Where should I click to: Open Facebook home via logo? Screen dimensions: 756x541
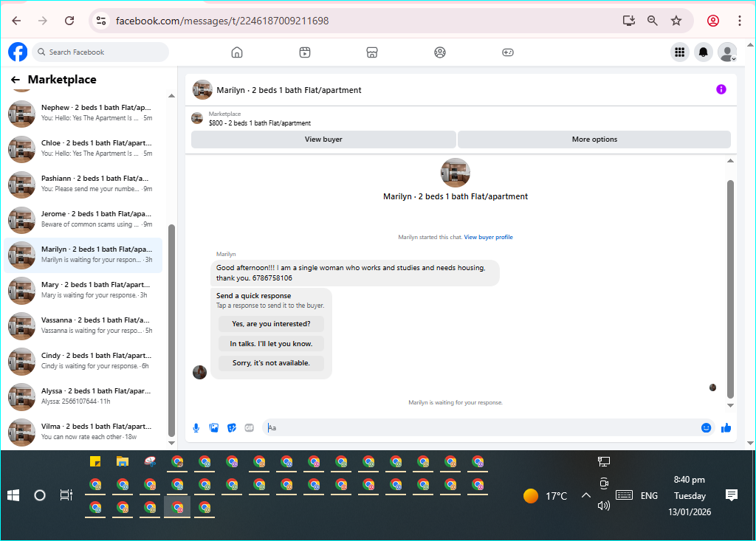coord(18,52)
